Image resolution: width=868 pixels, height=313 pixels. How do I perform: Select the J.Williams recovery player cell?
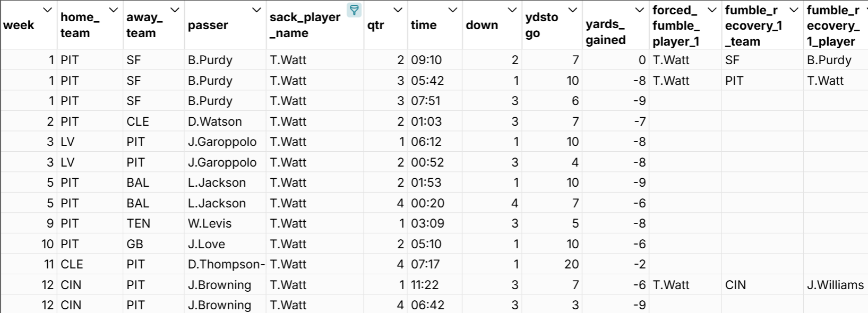click(836, 284)
